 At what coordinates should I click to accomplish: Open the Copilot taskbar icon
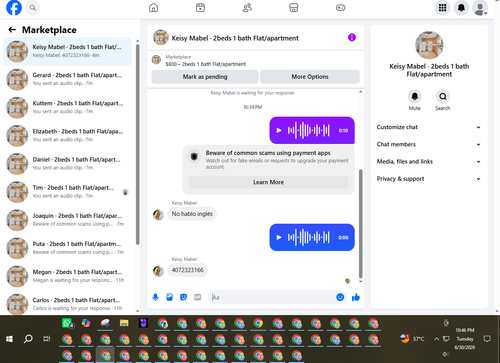click(x=86, y=323)
